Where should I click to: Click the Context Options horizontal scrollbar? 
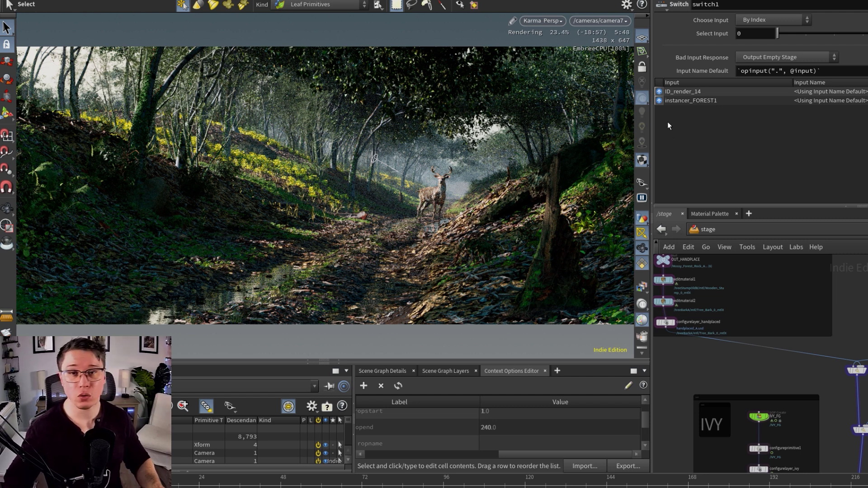coord(567,454)
